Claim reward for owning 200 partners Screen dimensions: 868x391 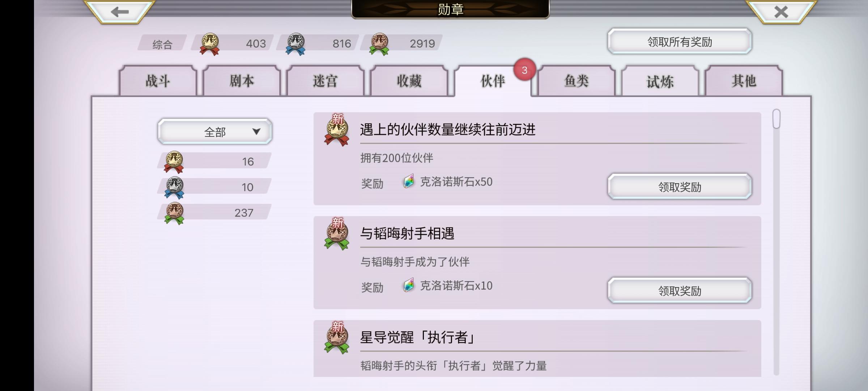680,187
